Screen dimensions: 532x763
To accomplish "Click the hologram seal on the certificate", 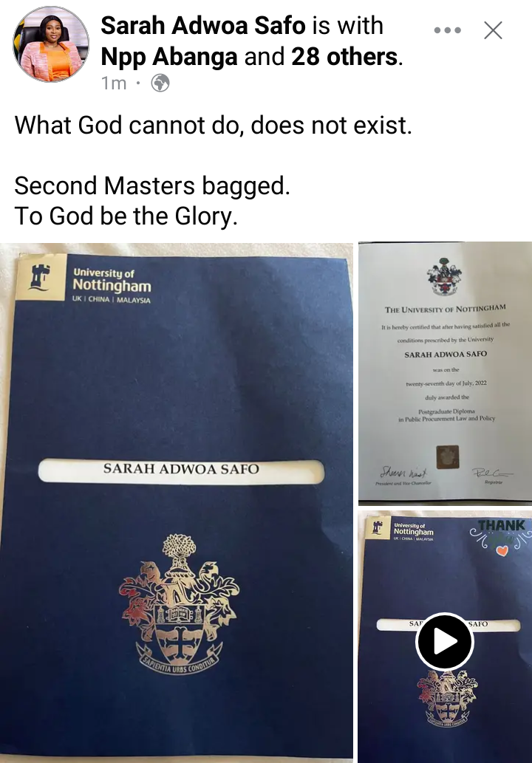I will [447, 456].
